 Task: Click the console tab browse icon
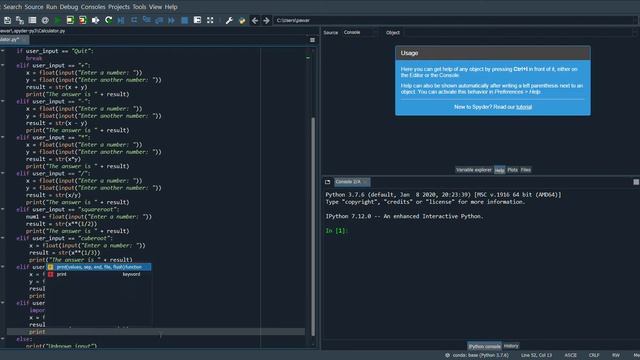pos(327,182)
